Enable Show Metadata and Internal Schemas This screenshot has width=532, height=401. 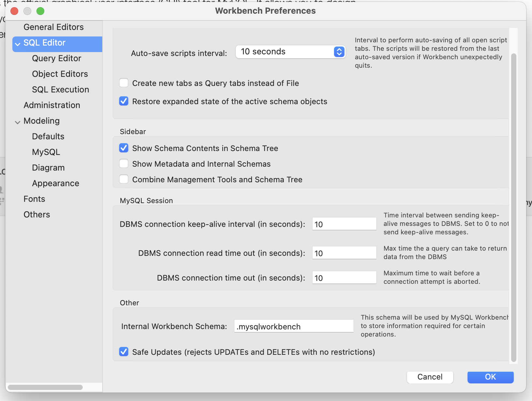(124, 164)
